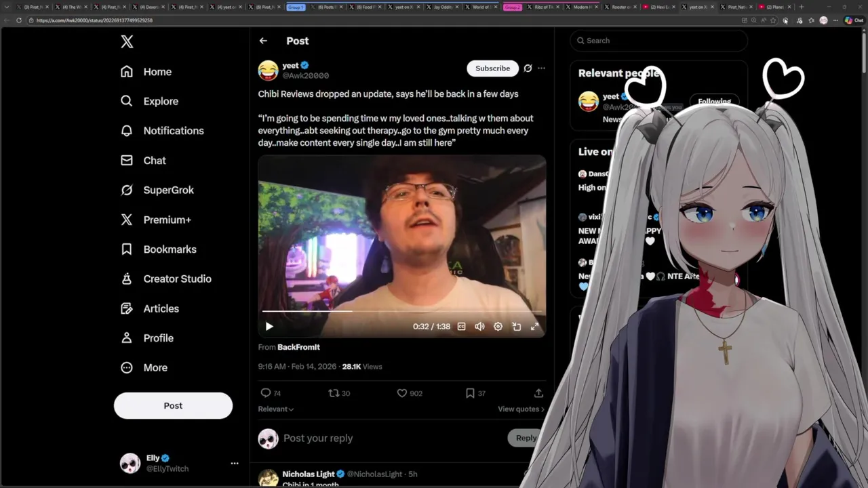Click the Creator Studio icon
Screen dimensions: 868x488
[x=127, y=279]
